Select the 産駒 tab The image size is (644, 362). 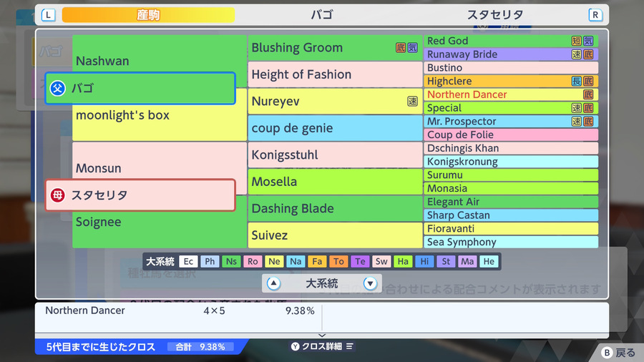point(148,15)
